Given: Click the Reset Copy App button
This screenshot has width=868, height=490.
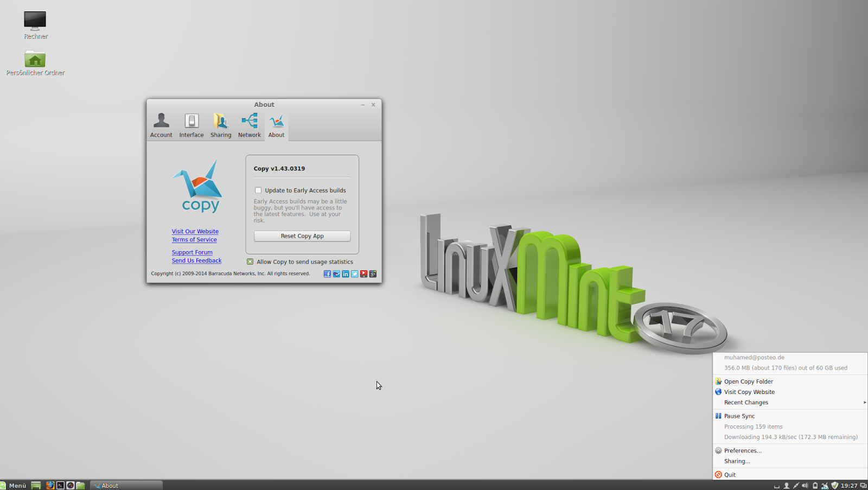Looking at the screenshot, I should pos(302,236).
